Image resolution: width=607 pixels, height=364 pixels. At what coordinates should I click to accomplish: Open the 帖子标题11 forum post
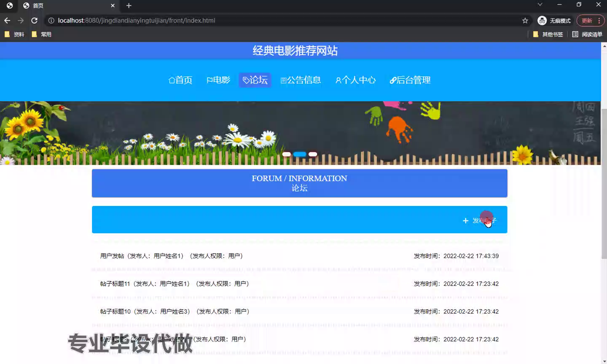(299, 284)
